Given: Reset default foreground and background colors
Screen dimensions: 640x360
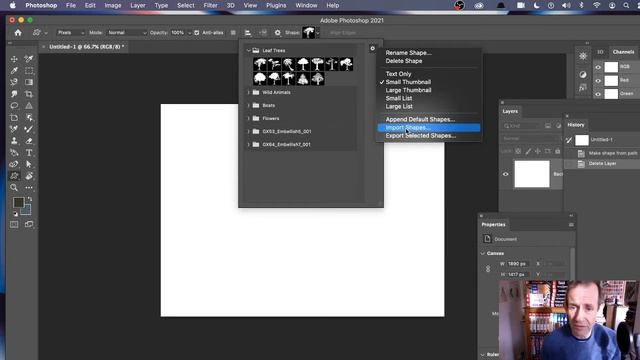Looking at the screenshot, I should [x=15, y=213].
